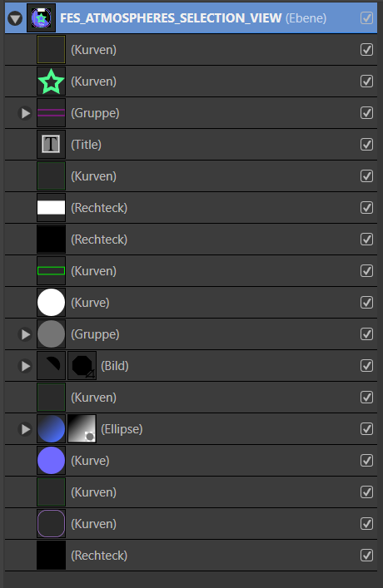Viewport: 383px width, 588px height.
Task: Select the gray circle Gruppe thumbnail
Action: coord(51,334)
